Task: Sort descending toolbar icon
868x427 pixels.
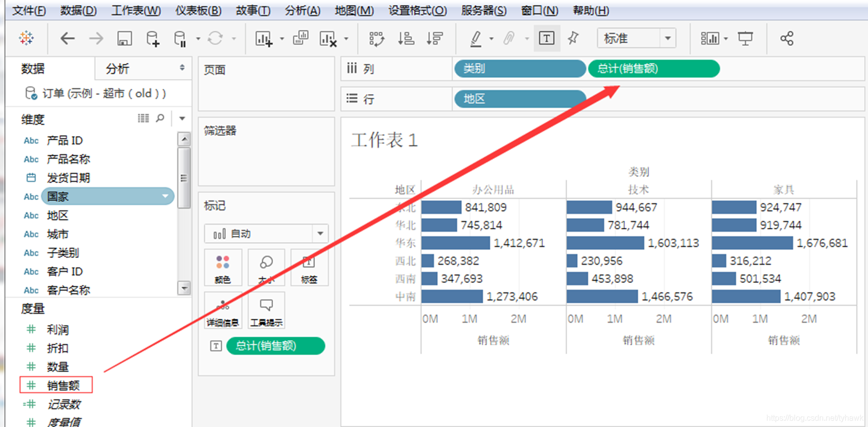Action: [434, 38]
